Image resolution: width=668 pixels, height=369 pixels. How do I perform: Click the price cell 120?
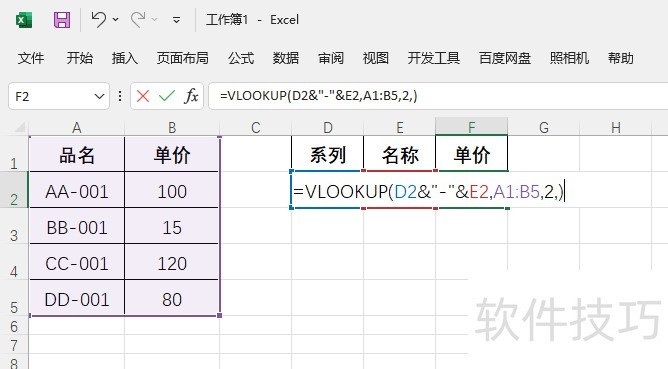pyautogui.click(x=172, y=262)
